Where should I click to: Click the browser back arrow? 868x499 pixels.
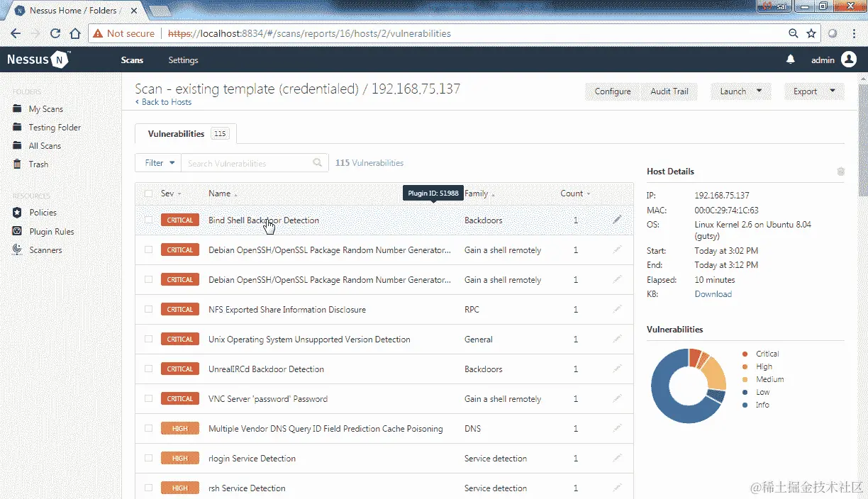click(16, 33)
